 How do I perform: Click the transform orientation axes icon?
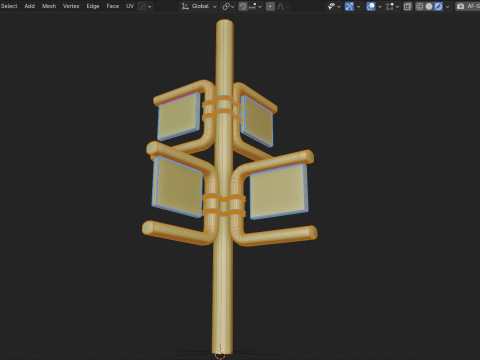185,6
